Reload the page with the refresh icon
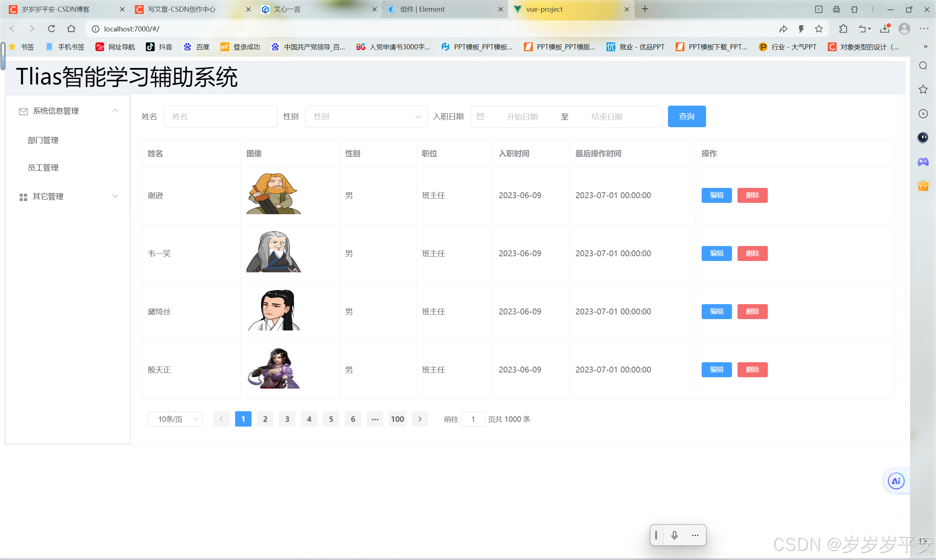 (x=51, y=29)
